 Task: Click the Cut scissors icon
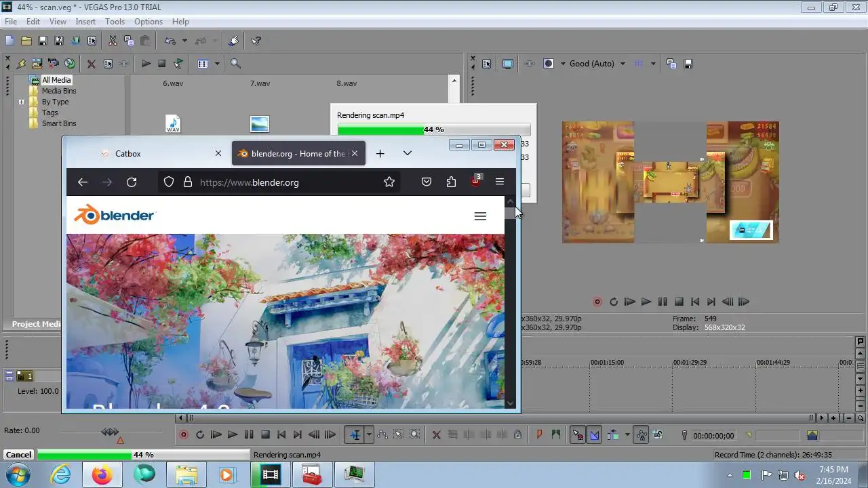pos(113,41)
